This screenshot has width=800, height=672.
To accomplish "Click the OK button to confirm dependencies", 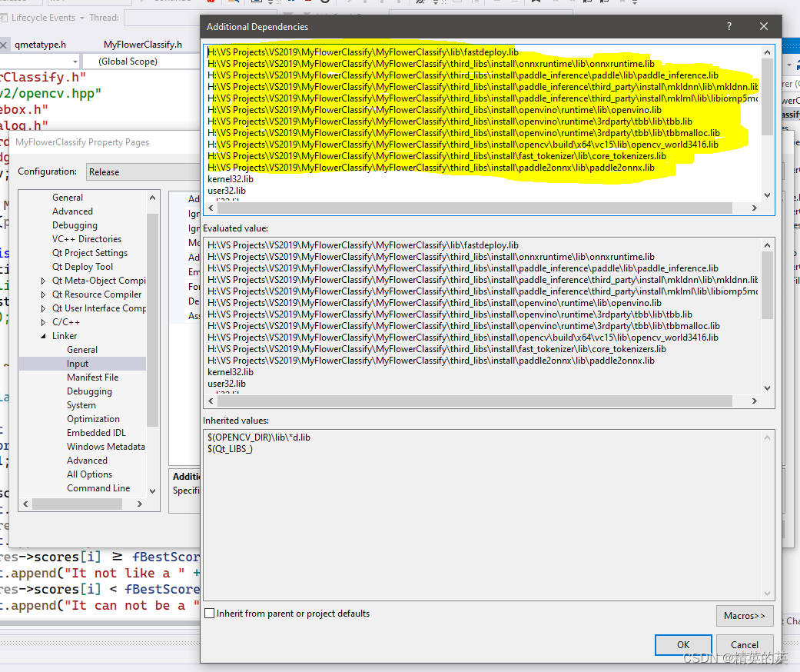I will pos(682,644).
